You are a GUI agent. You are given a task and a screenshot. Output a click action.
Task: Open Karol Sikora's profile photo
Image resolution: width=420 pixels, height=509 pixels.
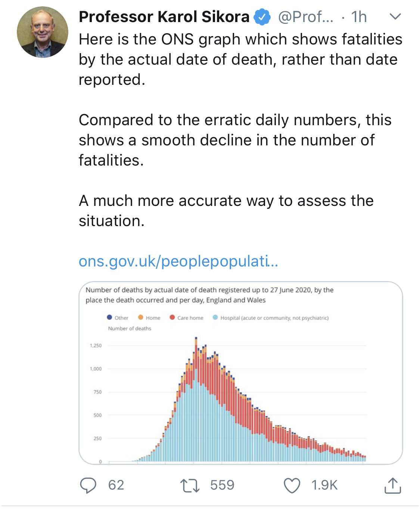[43, 32]
